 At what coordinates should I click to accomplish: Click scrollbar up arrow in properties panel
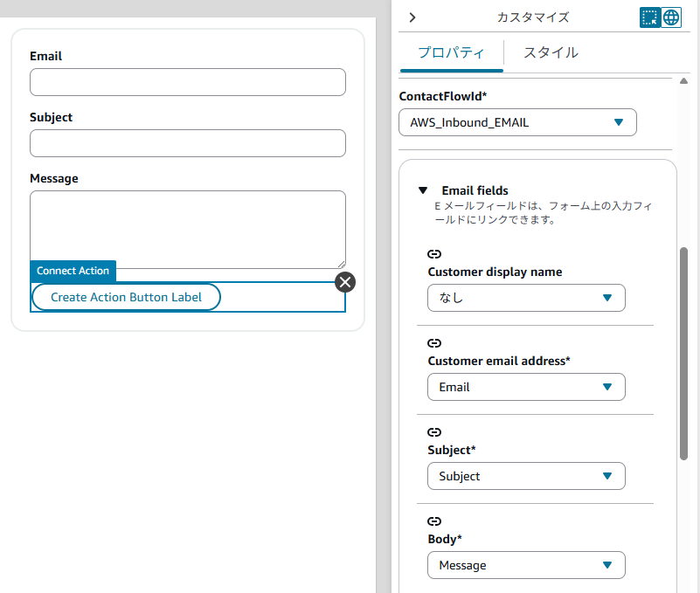coord(683,81)
